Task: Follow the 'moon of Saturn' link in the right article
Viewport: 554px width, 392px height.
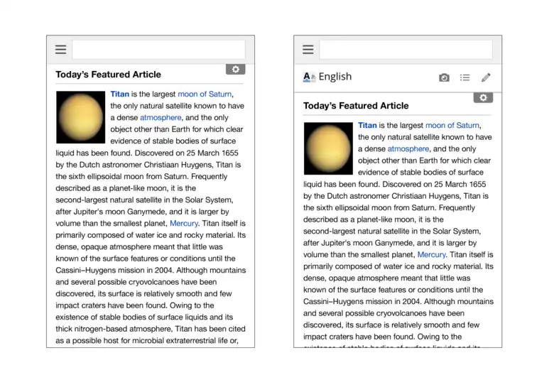Action: [452, 125]
